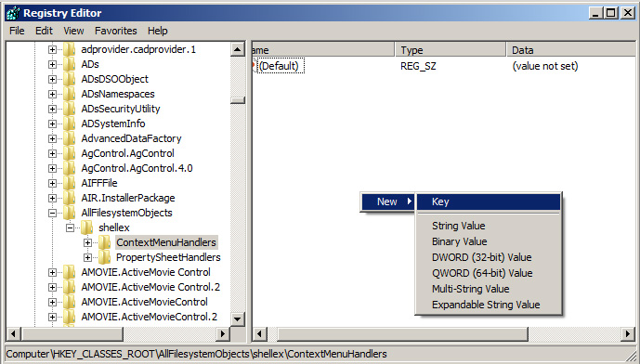This screenshot has width=640, height=364.
Task: Expand the ContextMenuHandlers key
Action: 87,242
